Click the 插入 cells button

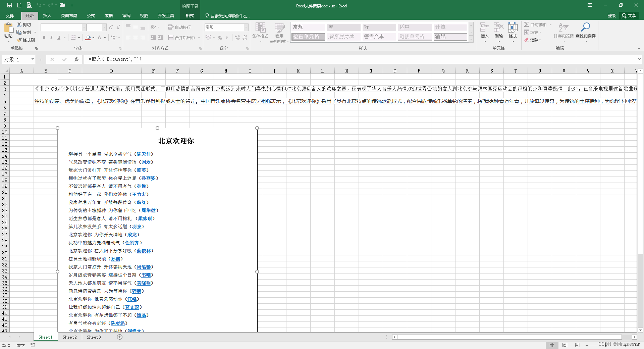click(484, 32)
